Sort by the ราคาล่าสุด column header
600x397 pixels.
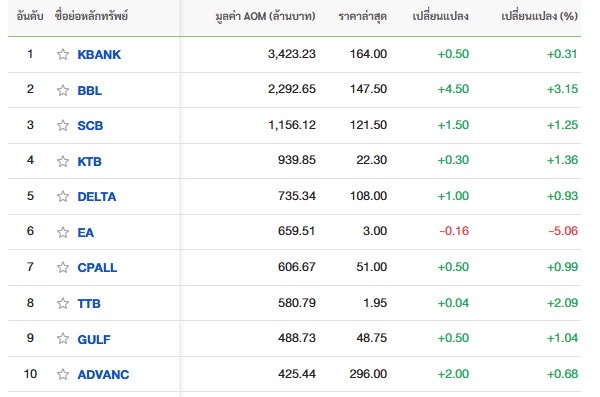pyautogui.click(x=362, y=16)
